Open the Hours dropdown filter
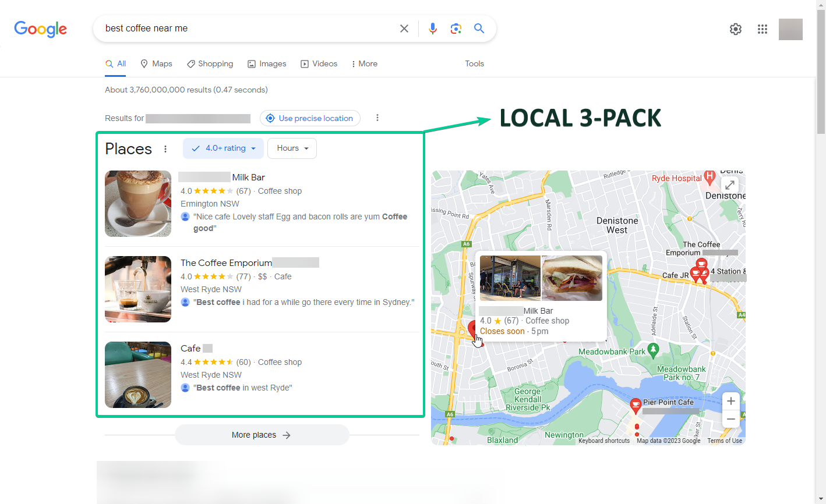The height and width of the screenshot is (504, 826). 292,148
